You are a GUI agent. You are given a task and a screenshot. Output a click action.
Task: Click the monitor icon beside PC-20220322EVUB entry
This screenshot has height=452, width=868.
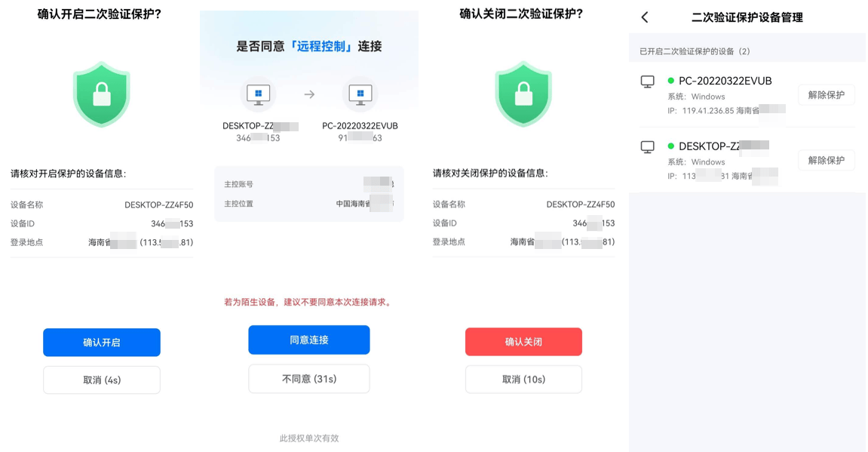tap(648, 82)
